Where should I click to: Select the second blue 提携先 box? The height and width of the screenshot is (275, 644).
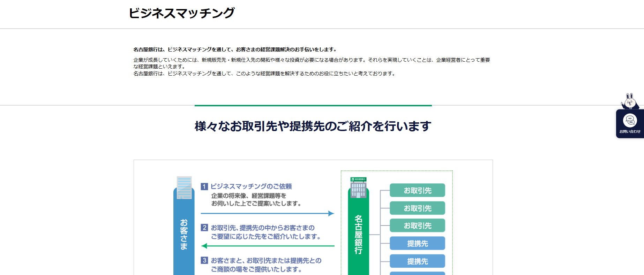pyautogui.click(x=417, y=261)
